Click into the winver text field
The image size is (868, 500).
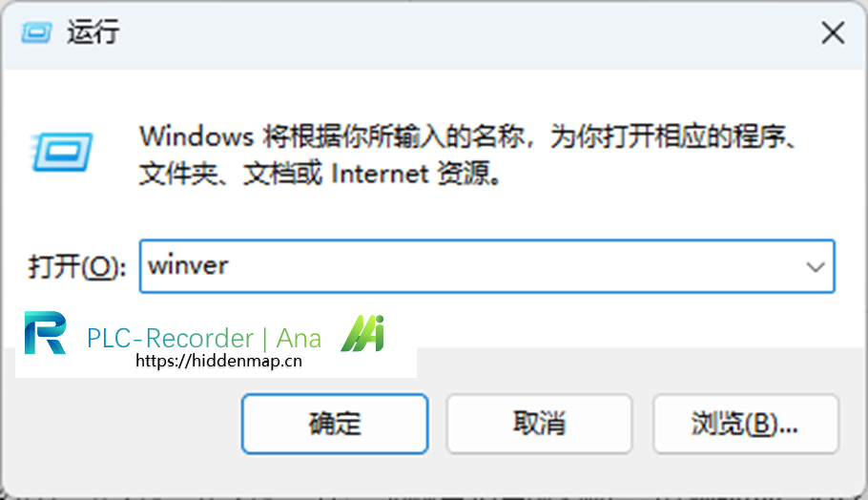coord(470,266)
